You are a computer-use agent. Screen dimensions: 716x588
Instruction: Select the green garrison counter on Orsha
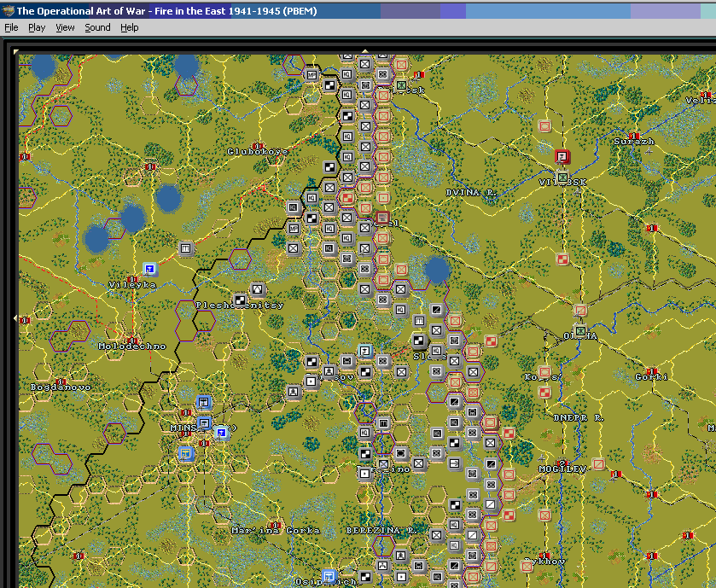point(580,330)
